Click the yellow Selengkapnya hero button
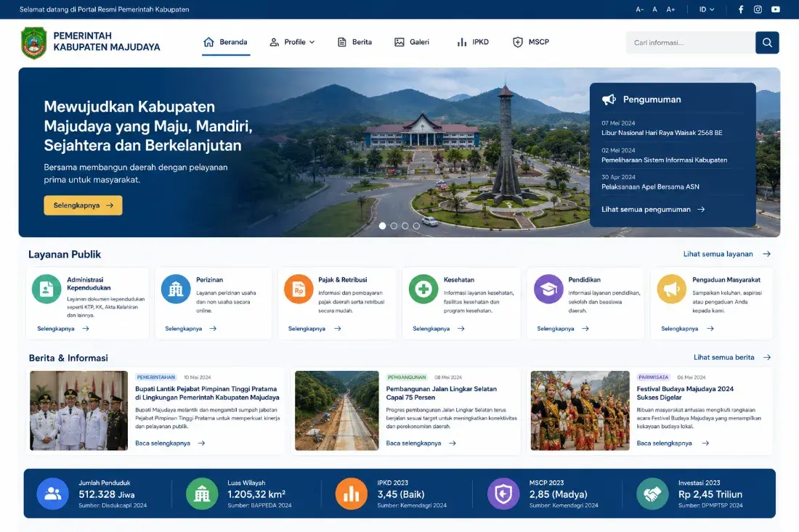The image size is (799, 532). [x=83, y=205]
